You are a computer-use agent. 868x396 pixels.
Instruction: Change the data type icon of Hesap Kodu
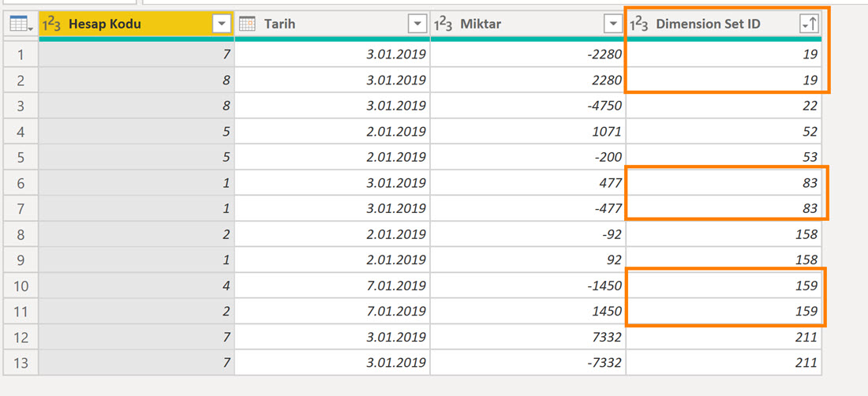(x=52, y=24)
